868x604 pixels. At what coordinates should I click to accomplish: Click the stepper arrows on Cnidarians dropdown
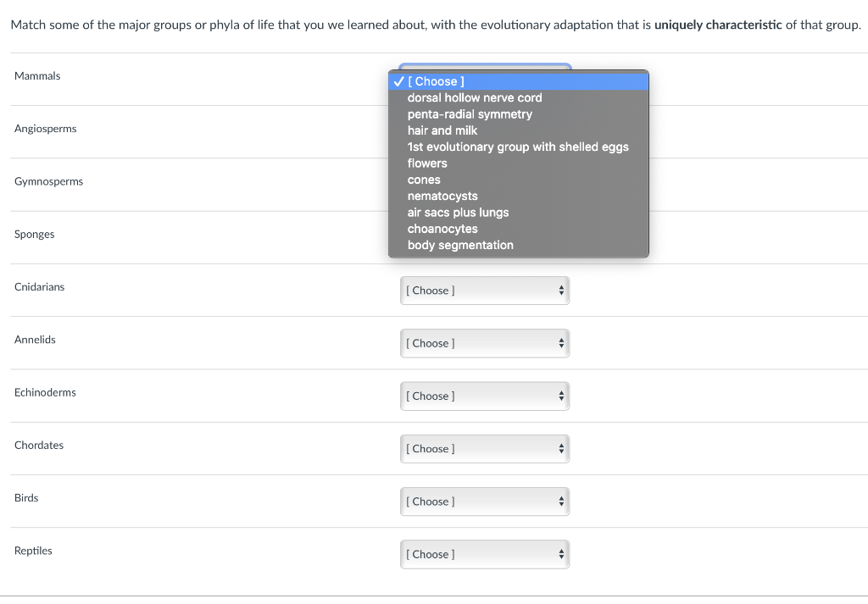[561, 291]
